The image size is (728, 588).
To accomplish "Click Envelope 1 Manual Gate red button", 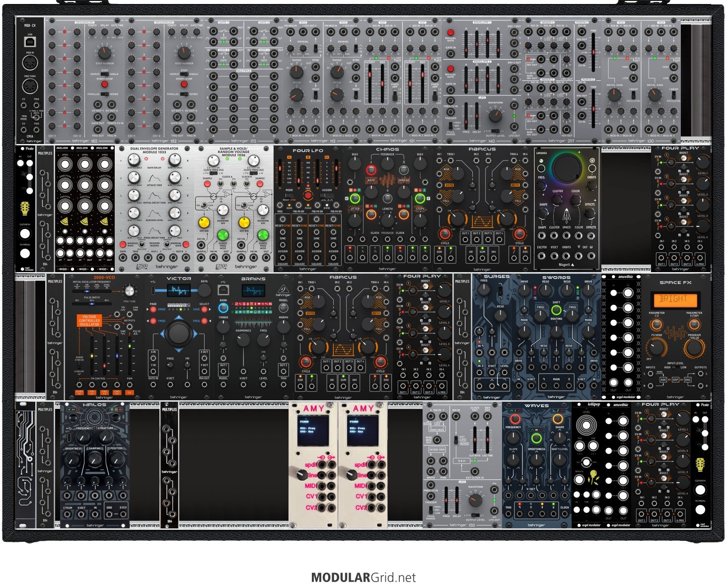I will click(450, 32).
